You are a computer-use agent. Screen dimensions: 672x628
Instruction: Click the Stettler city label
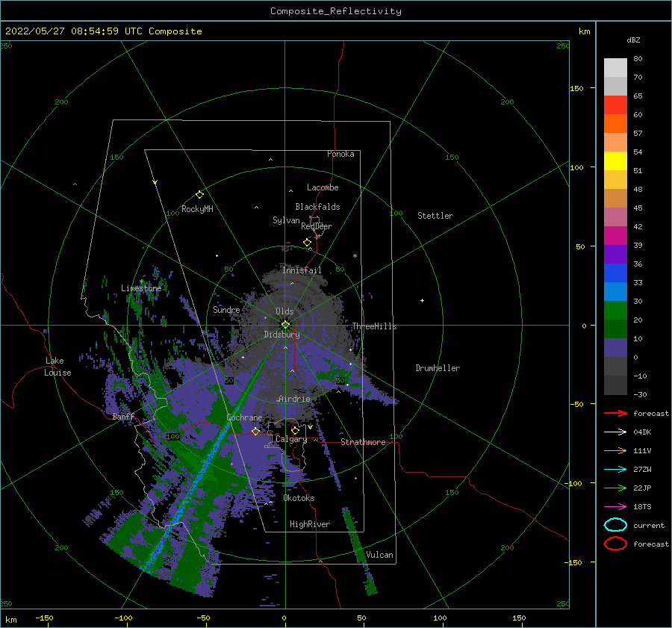(x=435, y=216)
